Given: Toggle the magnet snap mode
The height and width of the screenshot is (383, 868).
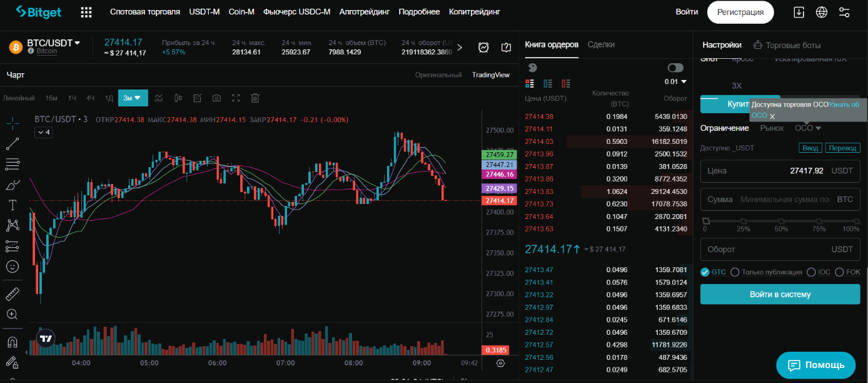Looking at the screenshot, I should (12, 342).
